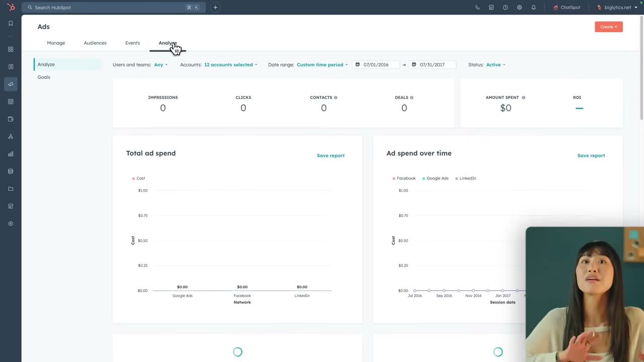Toggle the Cost legend in Total ad spend
The height and width of the screenshot is (362, 644).
(138, 178)
